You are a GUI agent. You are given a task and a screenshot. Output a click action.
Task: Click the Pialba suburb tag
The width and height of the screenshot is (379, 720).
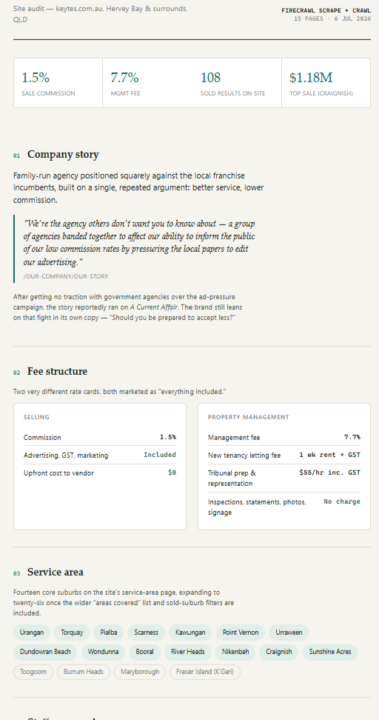coord(108,632)
